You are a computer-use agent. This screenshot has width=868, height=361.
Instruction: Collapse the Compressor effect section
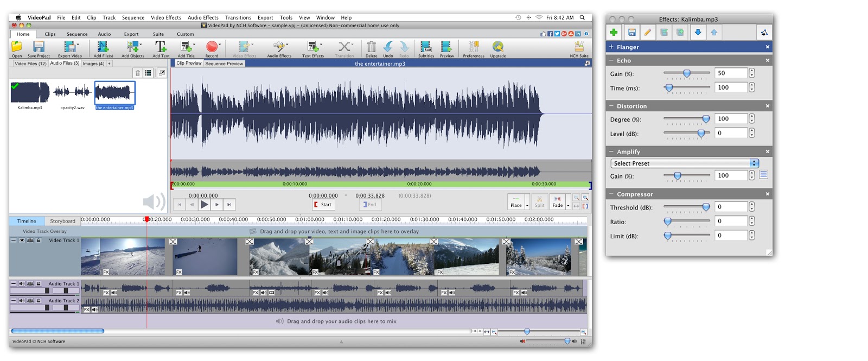click(611, 194)
